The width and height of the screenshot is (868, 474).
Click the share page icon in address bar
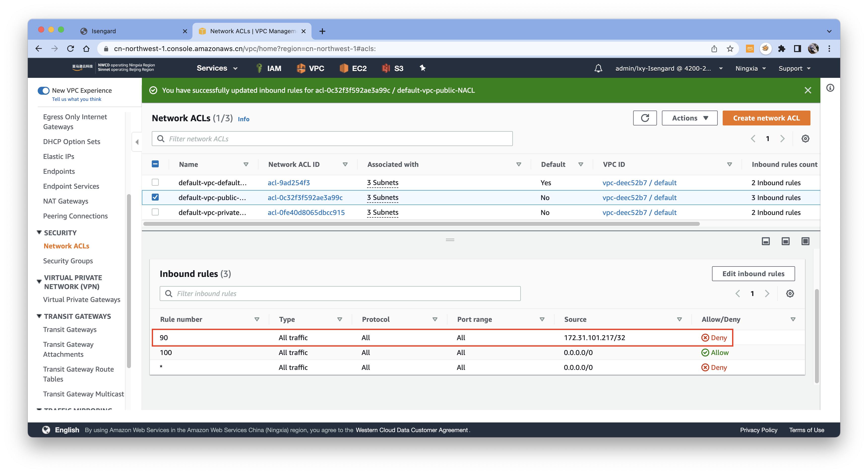coord(714,49)
